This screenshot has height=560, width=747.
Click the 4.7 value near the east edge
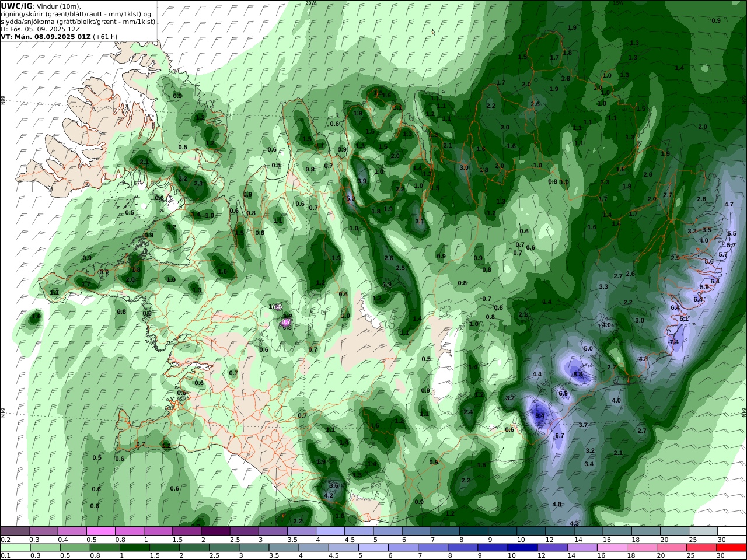[729, 205]
